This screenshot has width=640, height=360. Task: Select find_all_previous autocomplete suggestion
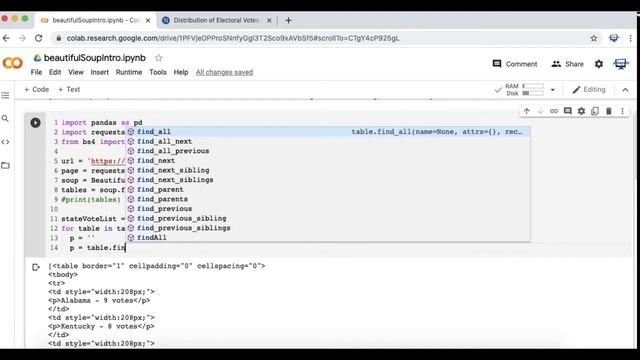click(328, 151)
